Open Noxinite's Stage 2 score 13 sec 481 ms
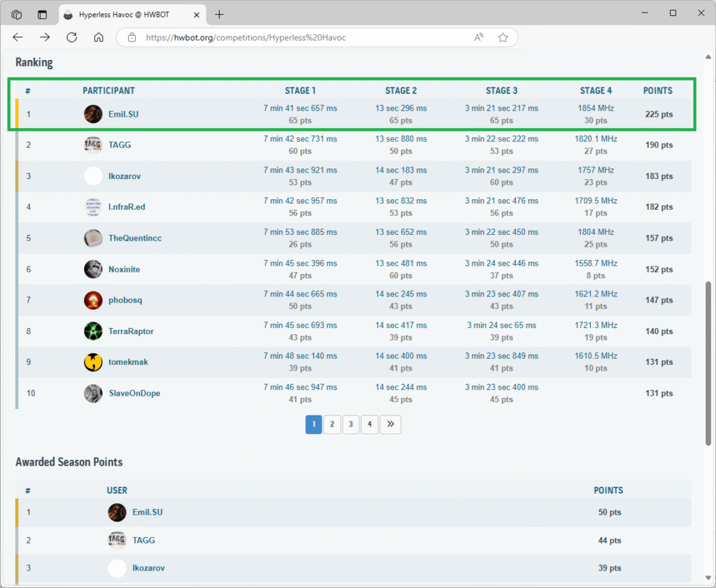This screenshot has height=588, width=716. 401,264
